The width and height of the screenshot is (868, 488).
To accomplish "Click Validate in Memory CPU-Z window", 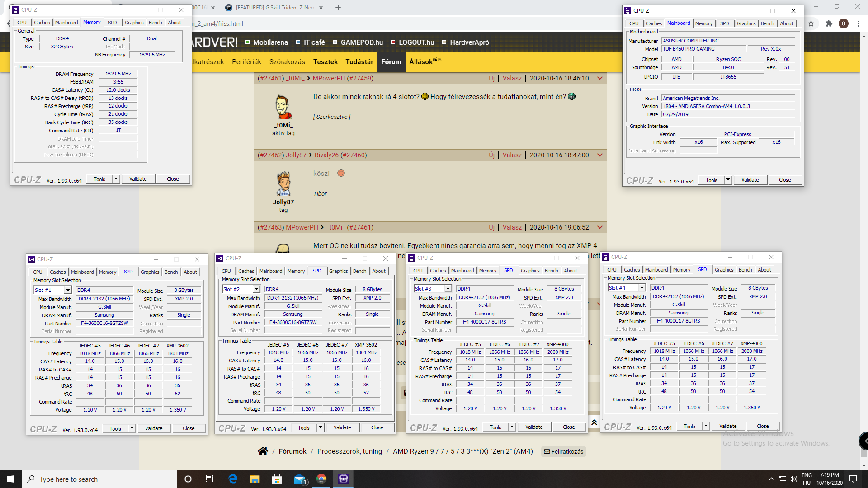I will coord(138,179).
